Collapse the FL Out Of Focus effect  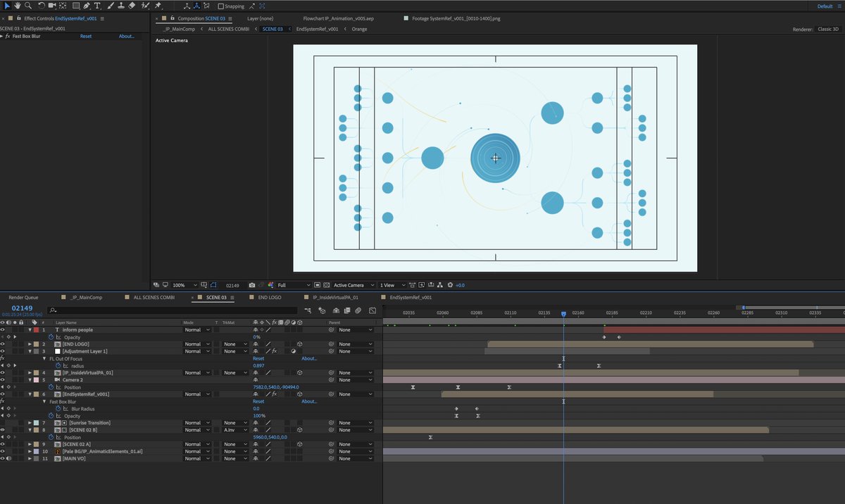(45, 359)
